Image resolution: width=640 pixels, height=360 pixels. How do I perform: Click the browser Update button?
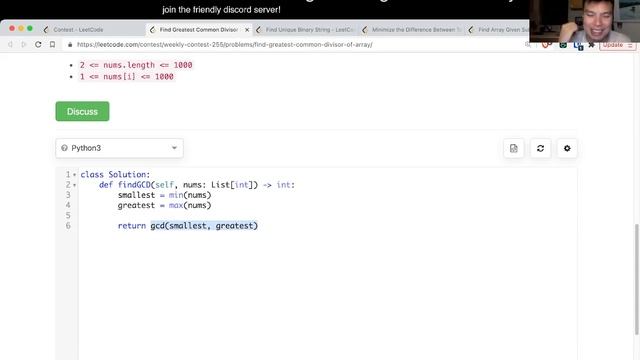(x=618, y=45)
